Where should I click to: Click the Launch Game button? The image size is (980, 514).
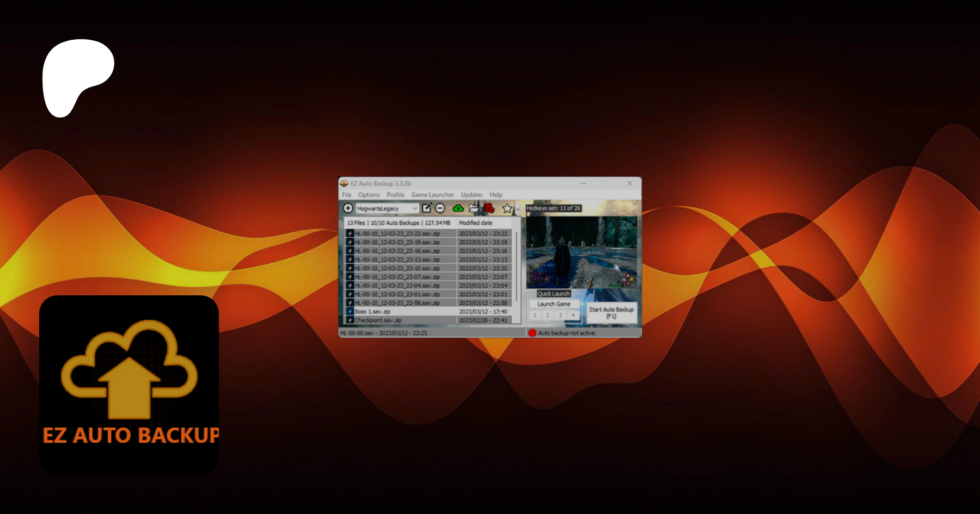click(x=554, y=304)
